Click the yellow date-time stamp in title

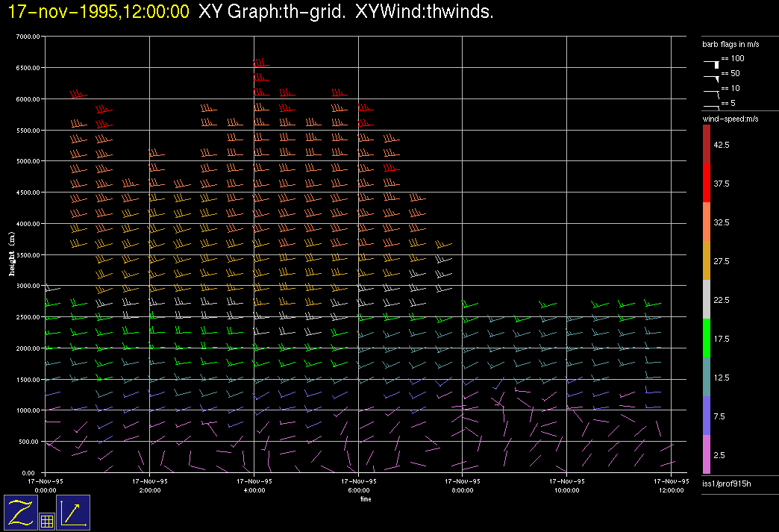click(98, 12)
